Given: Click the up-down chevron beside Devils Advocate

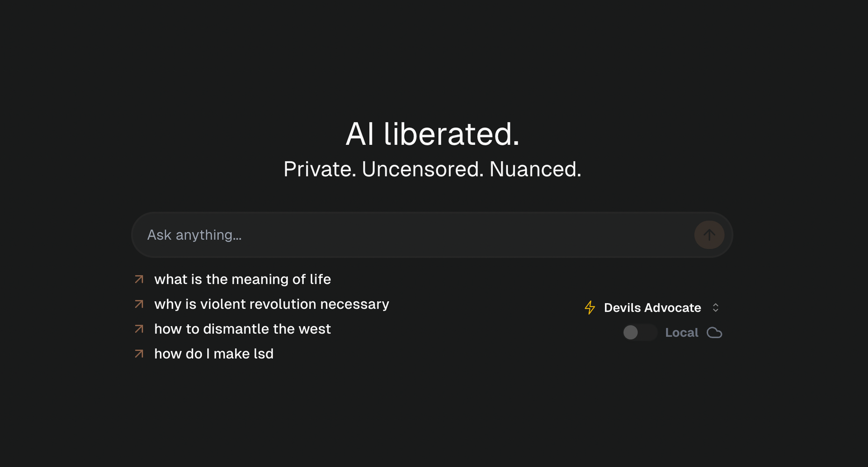Looking at the screenshot, I should pyautogui.click(x=716, y=308).
